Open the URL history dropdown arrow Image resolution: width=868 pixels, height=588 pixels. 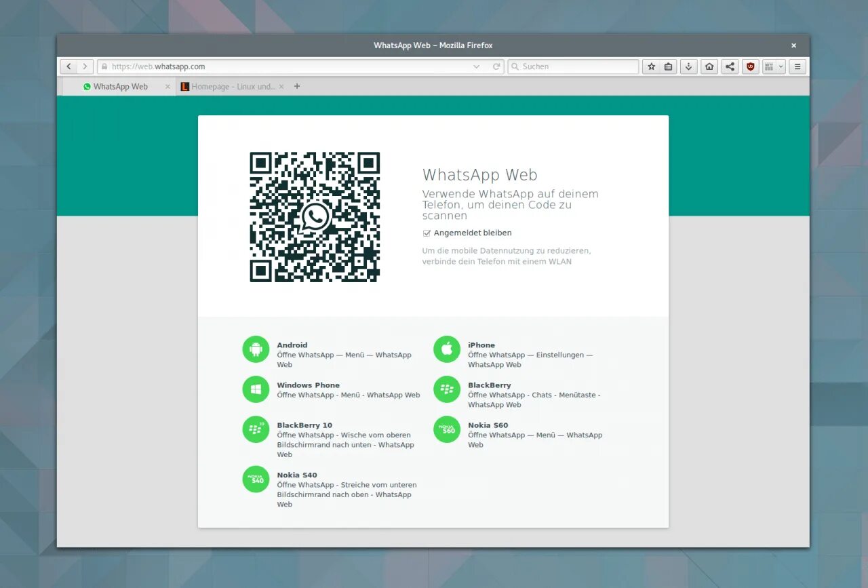click(476, 66)
